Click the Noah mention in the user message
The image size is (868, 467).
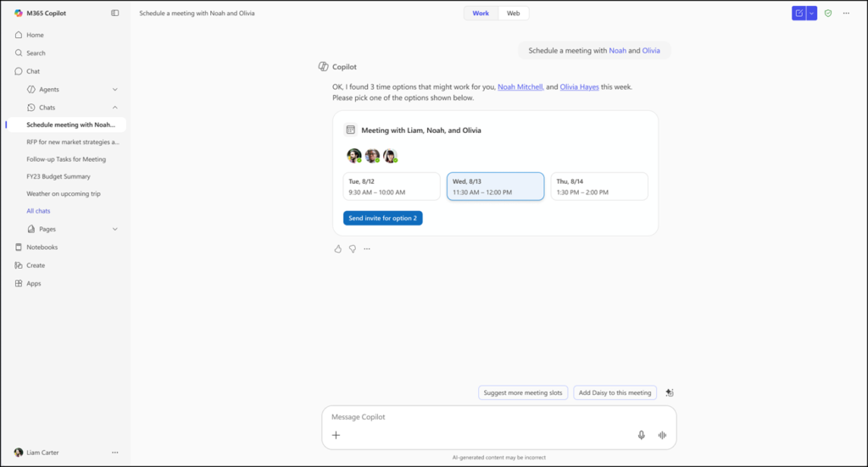pos(617,50)
